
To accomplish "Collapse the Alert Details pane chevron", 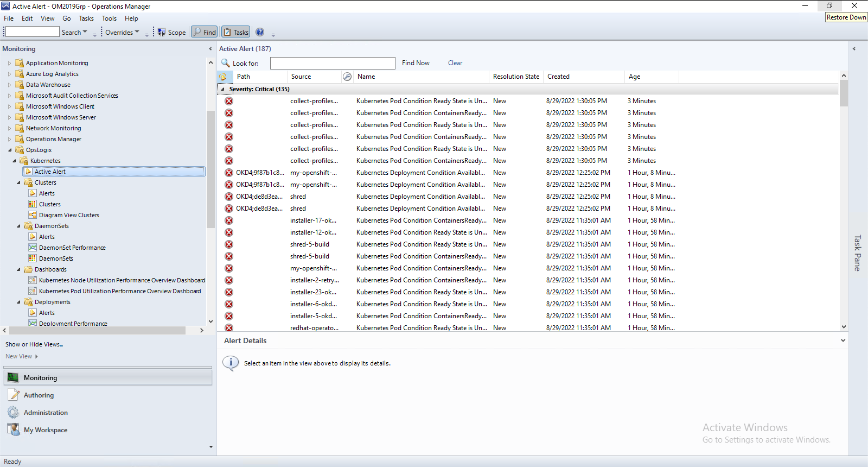I will tap(843, 341).
